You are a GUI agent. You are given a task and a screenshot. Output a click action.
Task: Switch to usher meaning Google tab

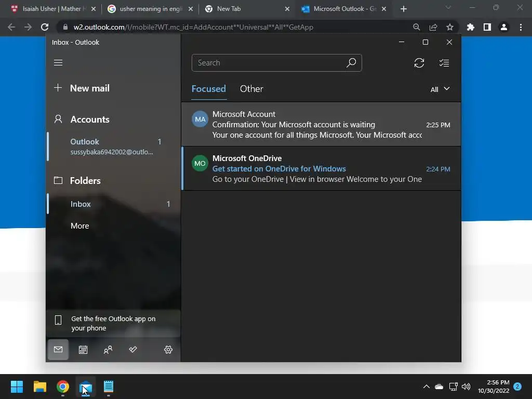pyautogui.click(x=149, y=9)
